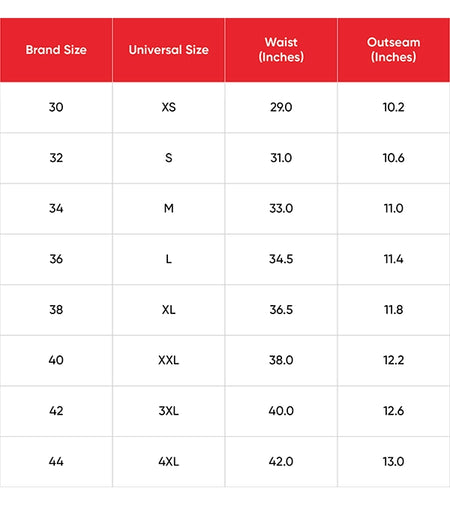Click the 31.0 waist value
This screenshot has width=450, height=506.
281,158
